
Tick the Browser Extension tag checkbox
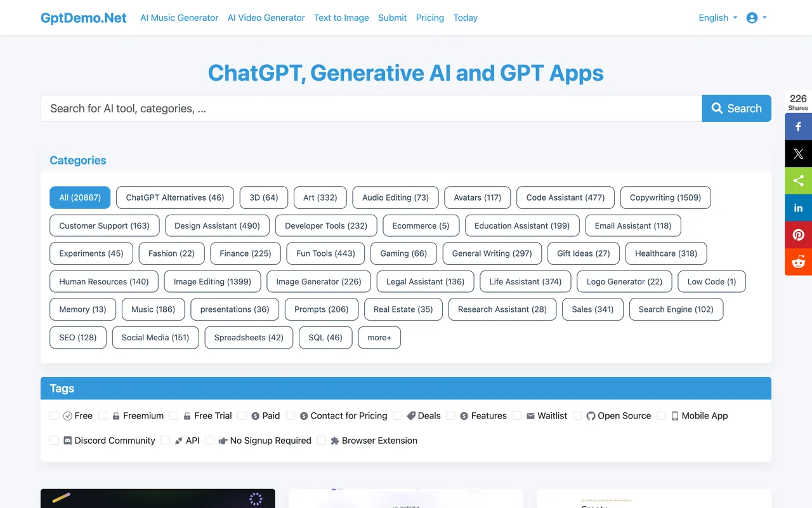pos(322,440)
